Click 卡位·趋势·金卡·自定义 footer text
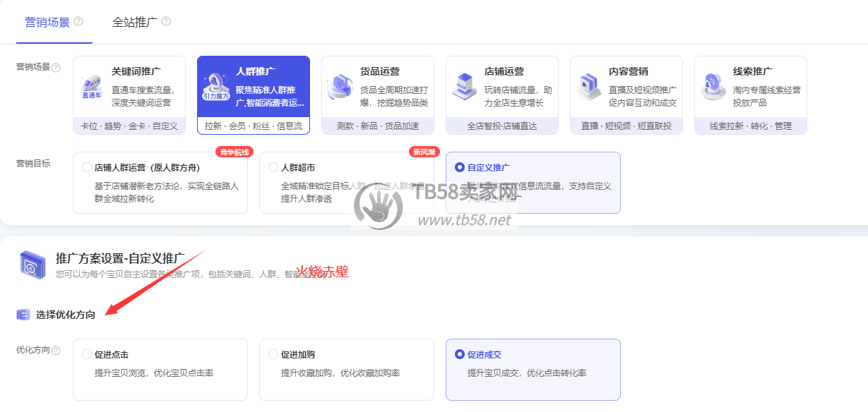 [129, 126]
